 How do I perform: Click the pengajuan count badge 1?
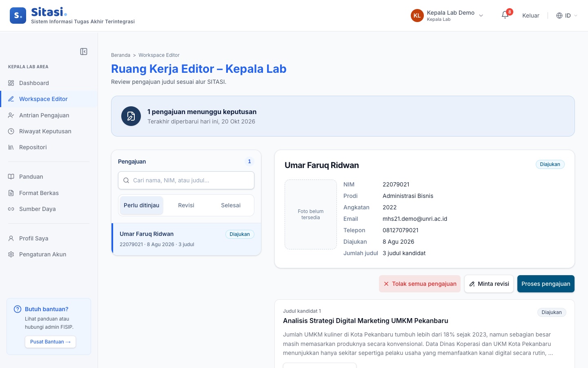(x=249, y=162)
